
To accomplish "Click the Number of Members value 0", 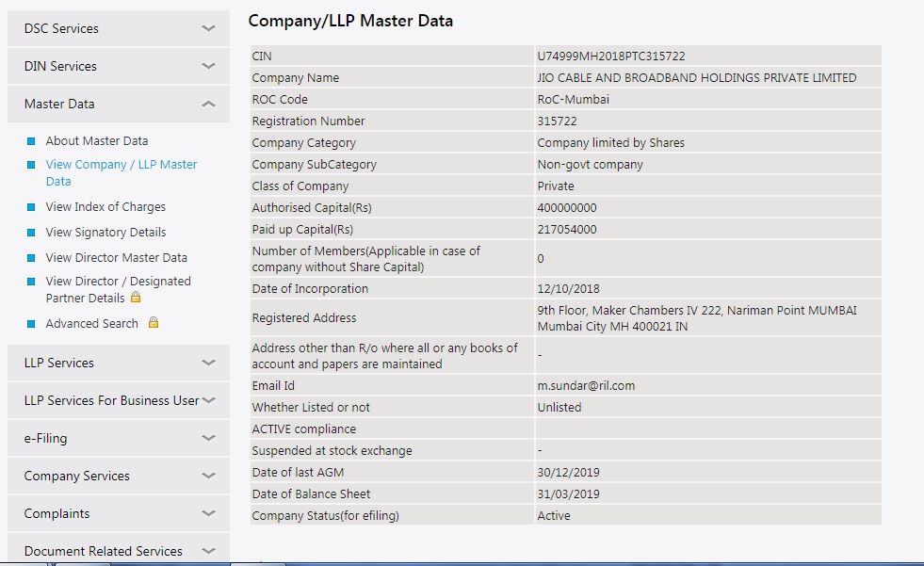I will tap(541, 259).
